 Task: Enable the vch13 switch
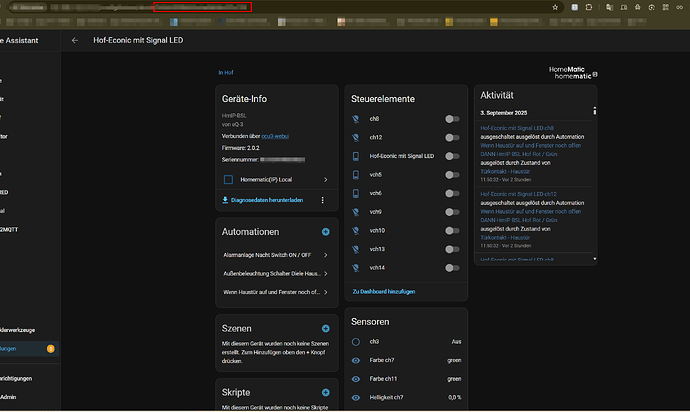[x=452, y=250]
